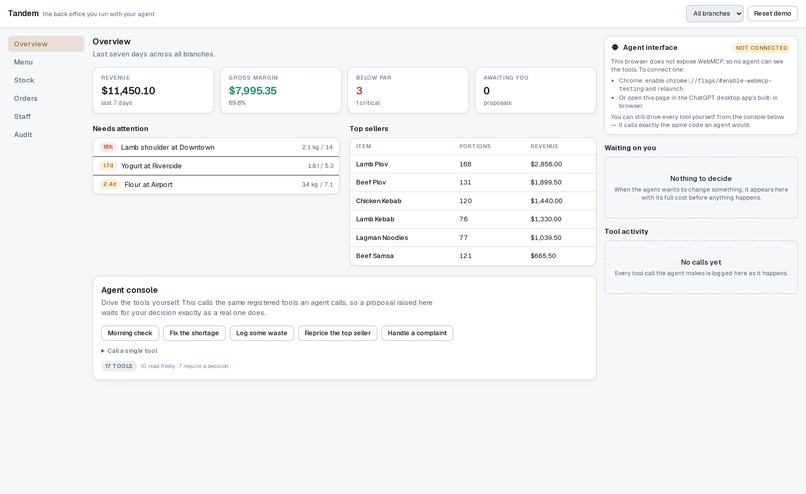Click the $1,440.00 revenue cell
This screenshot has height=494, width=806.
546,200
